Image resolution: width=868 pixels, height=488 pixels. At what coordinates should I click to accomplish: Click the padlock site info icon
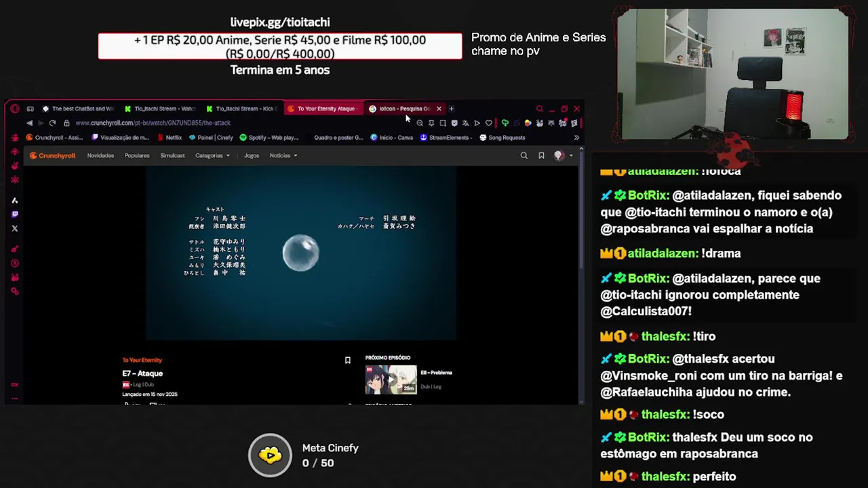click(66, 123)
